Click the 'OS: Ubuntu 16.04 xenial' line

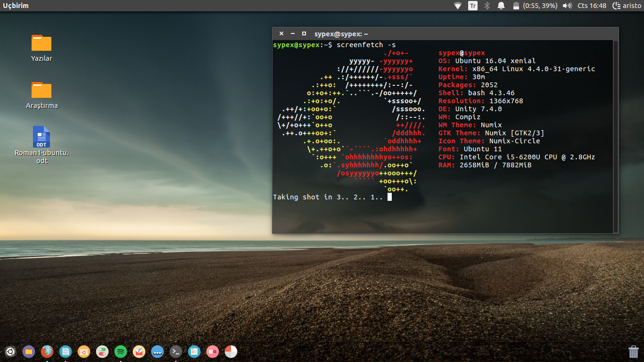click(x=487, y=61)
